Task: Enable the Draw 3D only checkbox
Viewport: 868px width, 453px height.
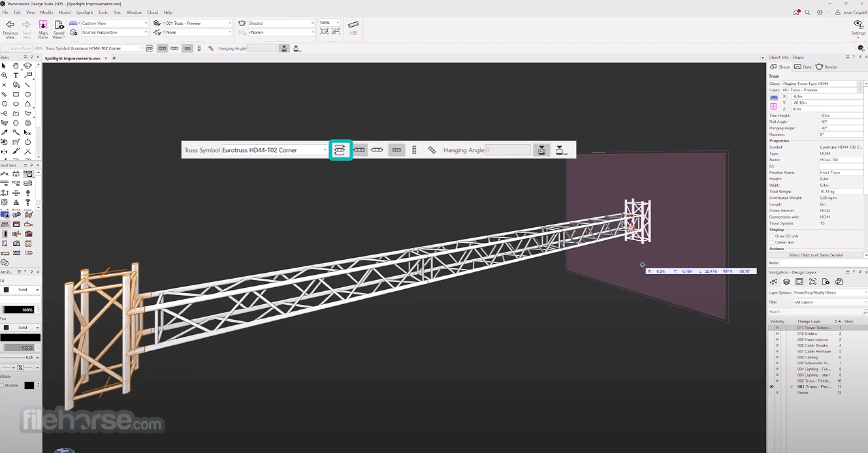Action: point(771,236)
